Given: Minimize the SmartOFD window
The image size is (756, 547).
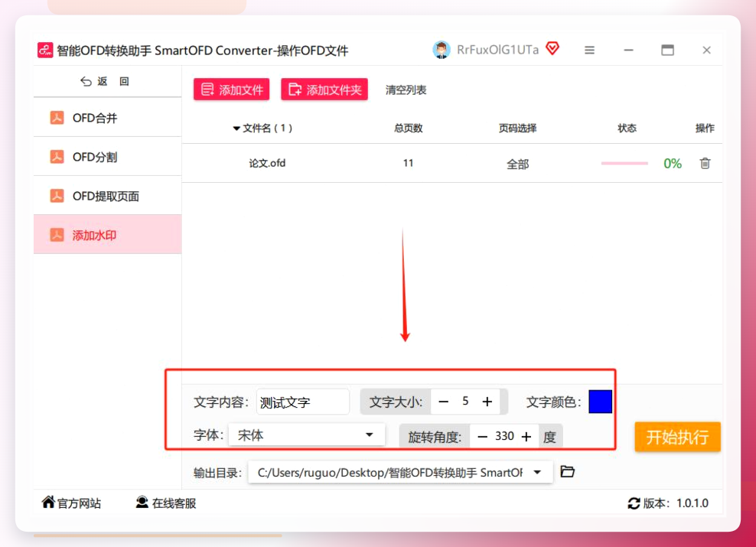Looking at the screenshot, I should pyautogui.click(x=628, y=50).
